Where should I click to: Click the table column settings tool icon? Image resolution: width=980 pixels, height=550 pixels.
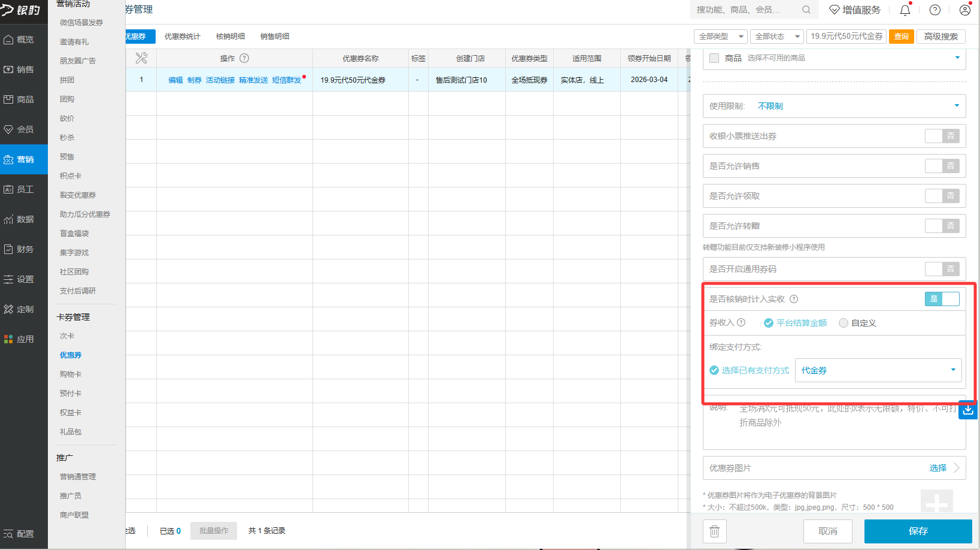click(141, 58)
